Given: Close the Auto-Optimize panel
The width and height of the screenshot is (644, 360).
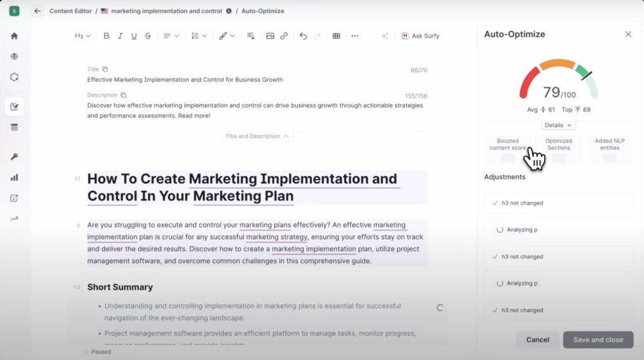Looking at the screenshot, I should [x=628, y=35].
